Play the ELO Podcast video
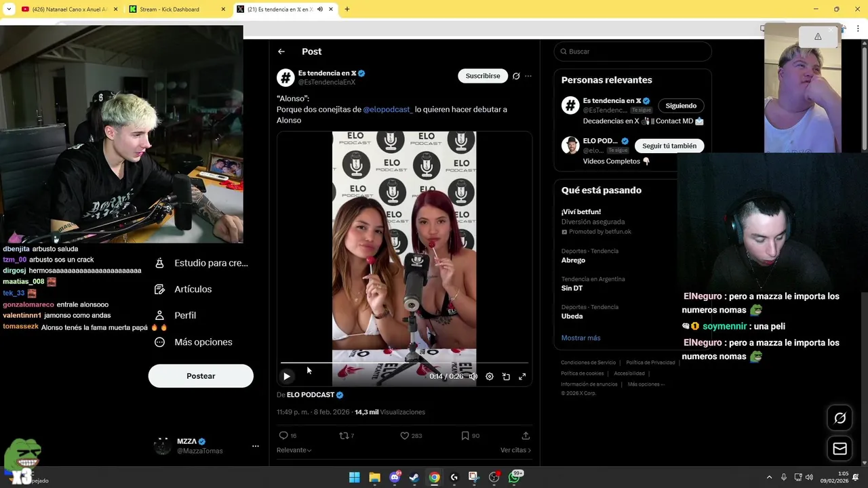This screenshot has width=868, height=488. click(287, 376)
